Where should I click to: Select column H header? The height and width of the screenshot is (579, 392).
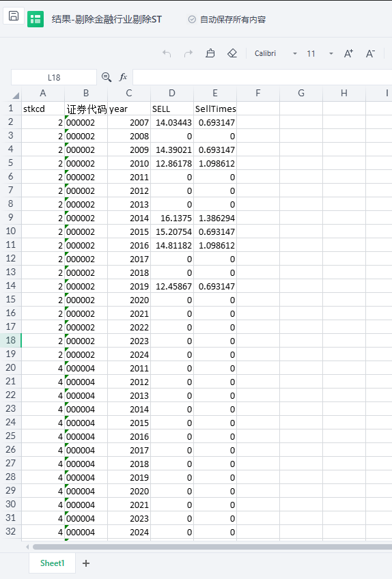point(344,93)
